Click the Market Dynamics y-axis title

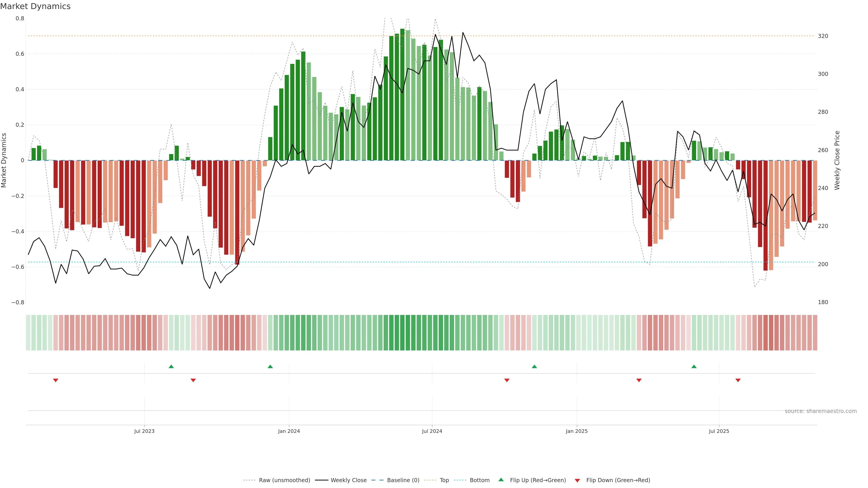tap(4, 160)
